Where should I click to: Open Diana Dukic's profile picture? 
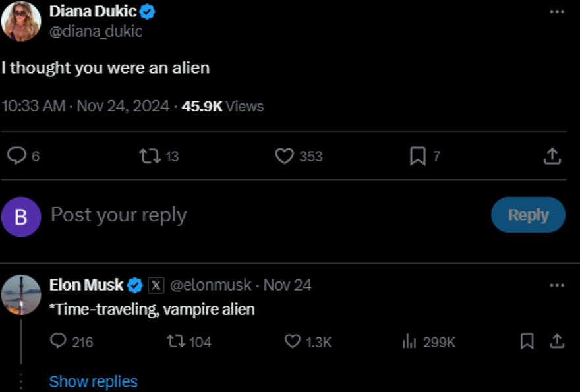pyautogui.click(x=21, y=21)
